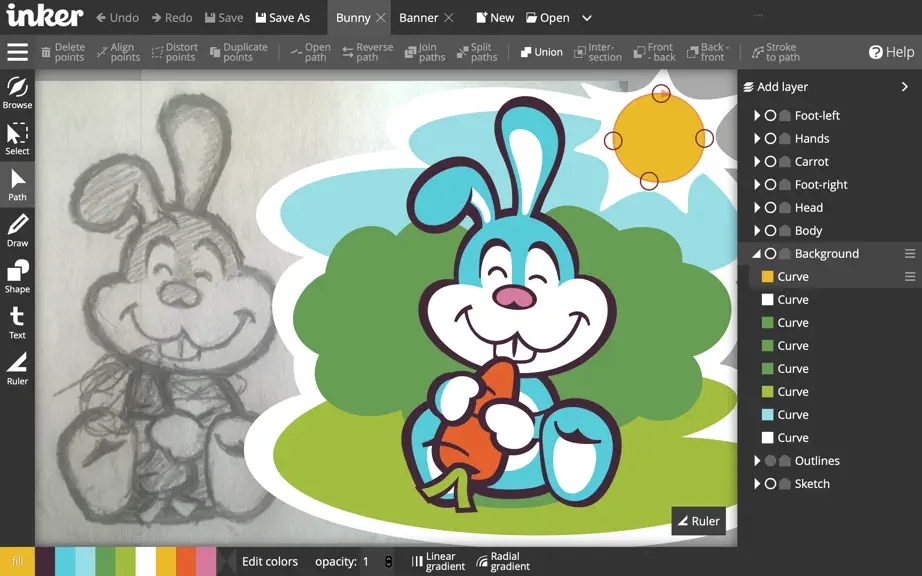Click the Union path operation

click(541, 52)
